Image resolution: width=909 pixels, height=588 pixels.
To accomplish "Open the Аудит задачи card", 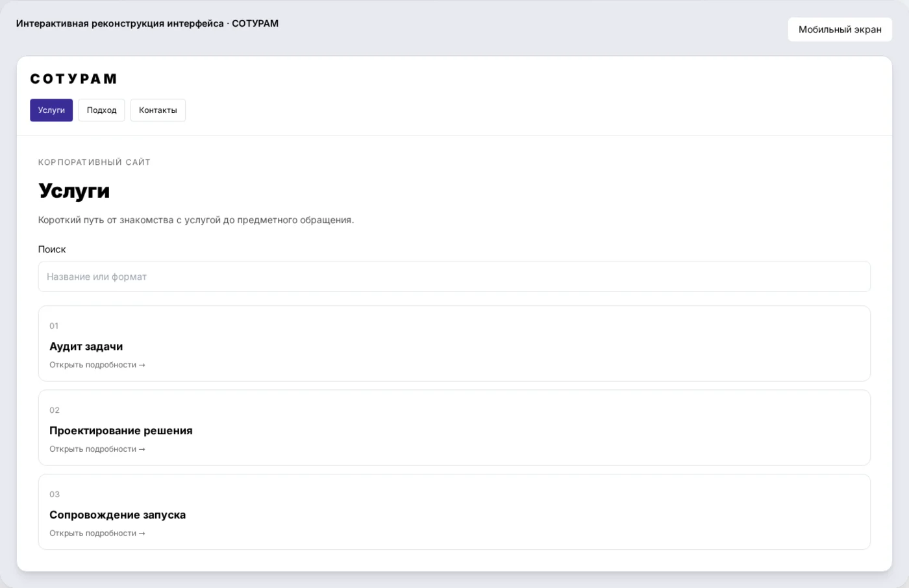I will coord(454,343).
